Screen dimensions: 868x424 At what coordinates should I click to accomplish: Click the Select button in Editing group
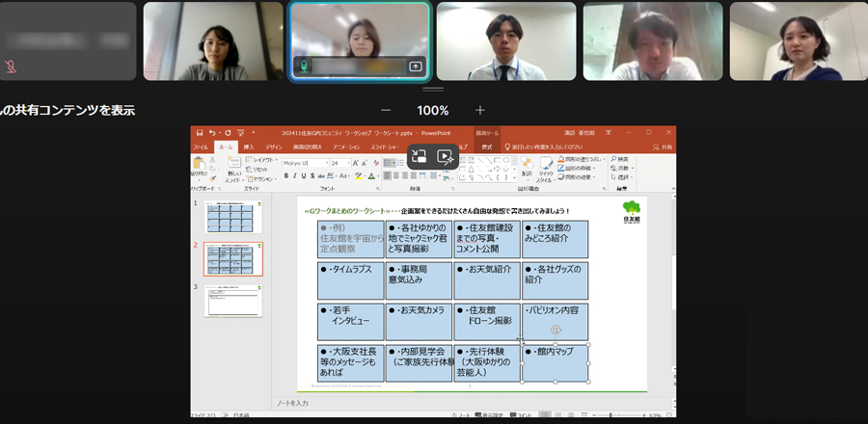pos(623,177)
